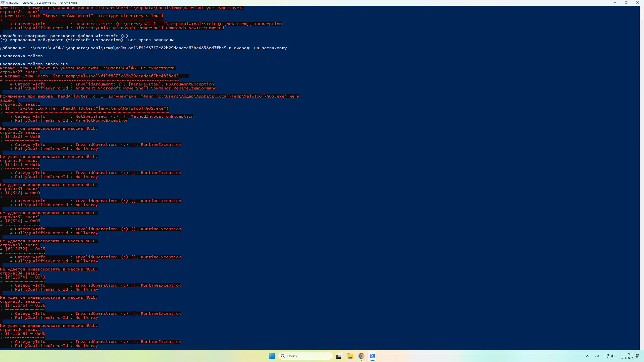Click the '+ $f[13674] = 0x73' line
This screenshot has height=362, width=644.
(23, 277)
